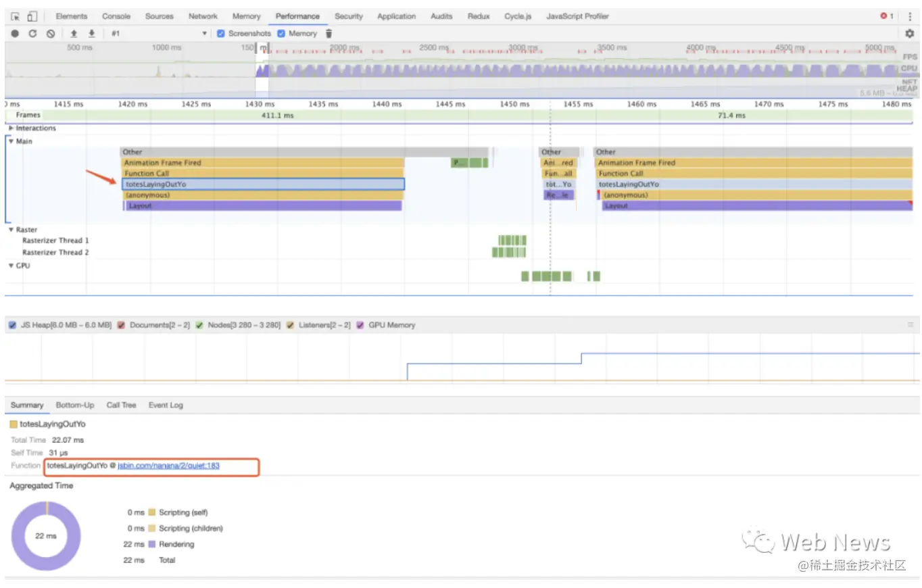Select the truncated 'Ani...red' flame bar

coord(559,162)
